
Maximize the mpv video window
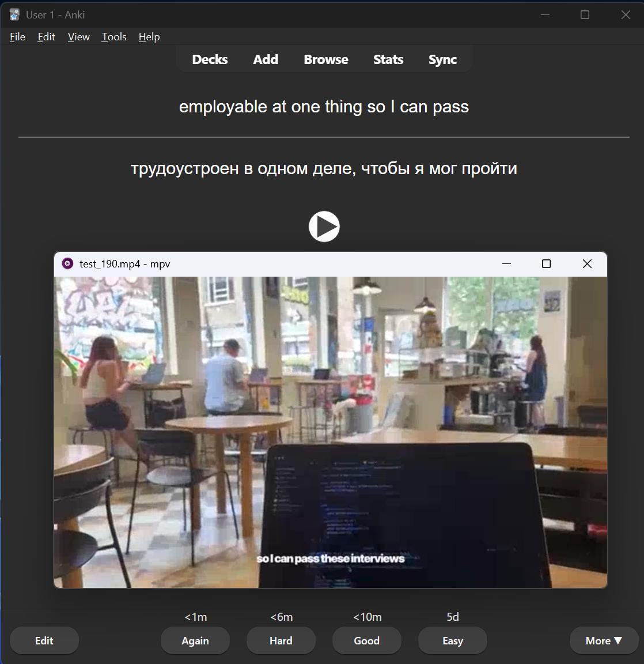tap(546, 264)
